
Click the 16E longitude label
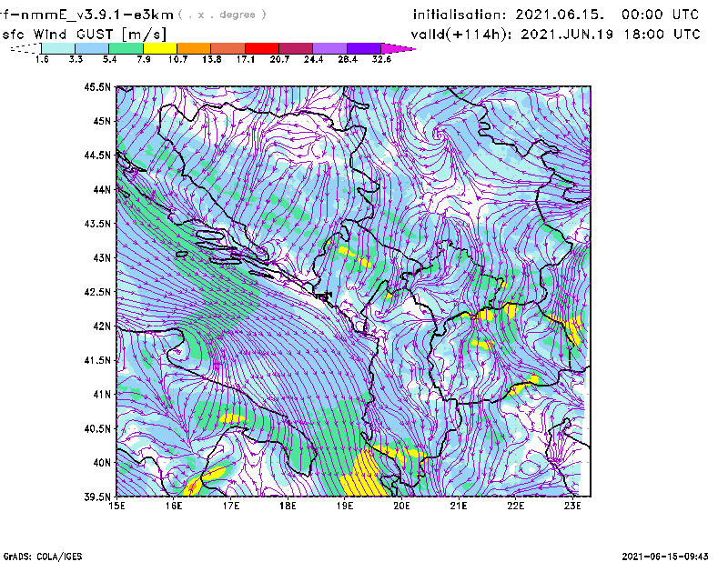(x=174, y=506)
